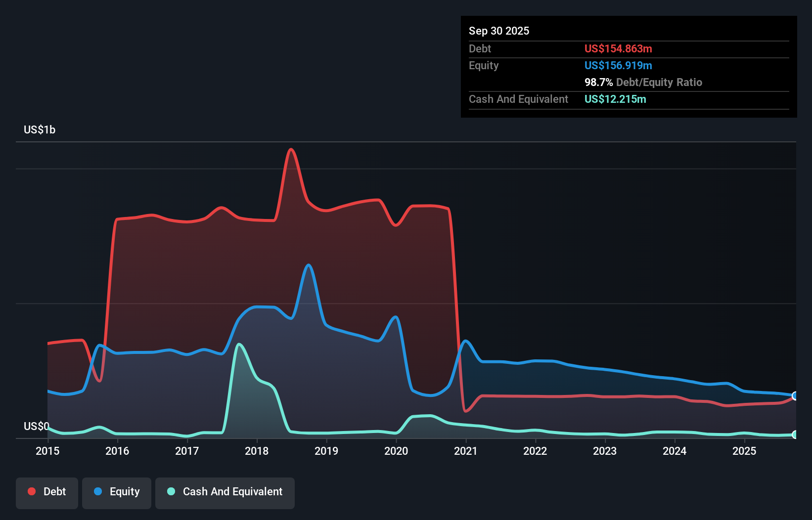This screenshot has height=520, width=812.
Task: Click the 2018 Debt peak on the red line
Action: coord(291,148)
